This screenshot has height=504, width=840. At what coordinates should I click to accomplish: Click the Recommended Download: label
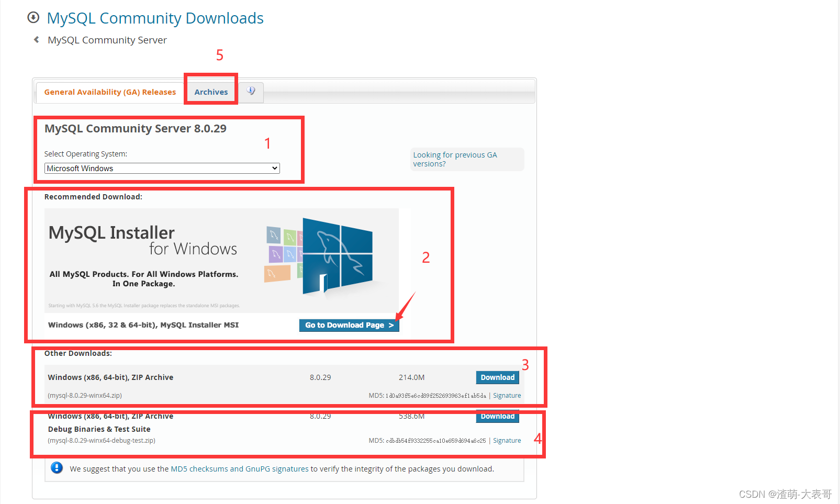(93, 197)
